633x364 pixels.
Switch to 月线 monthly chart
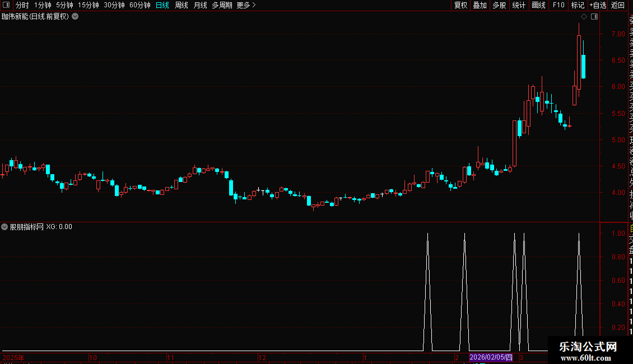(200, 5)
